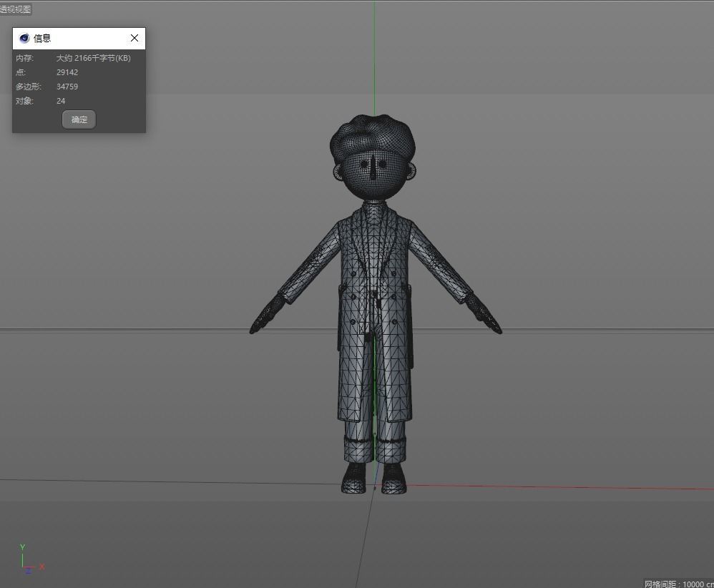The height and width of the screenshot is (588, 714).
Task: Click the memory value 大约 2166千字节(KB)
Action: 93,58
